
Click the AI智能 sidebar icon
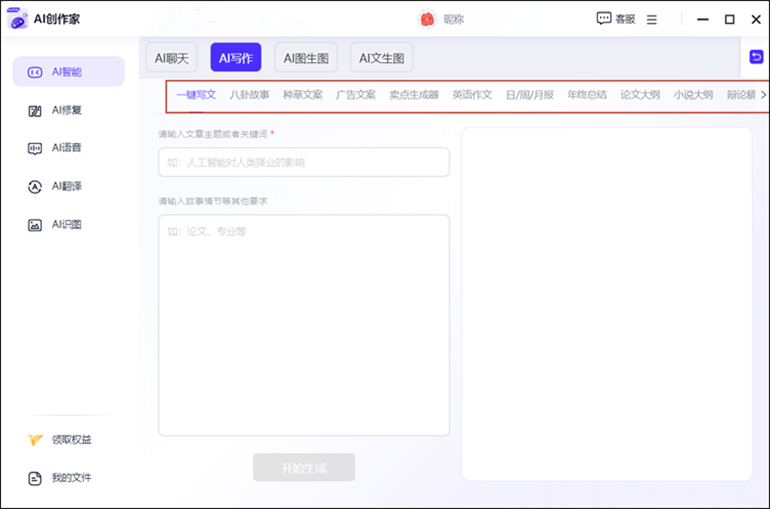click(34, 72)
